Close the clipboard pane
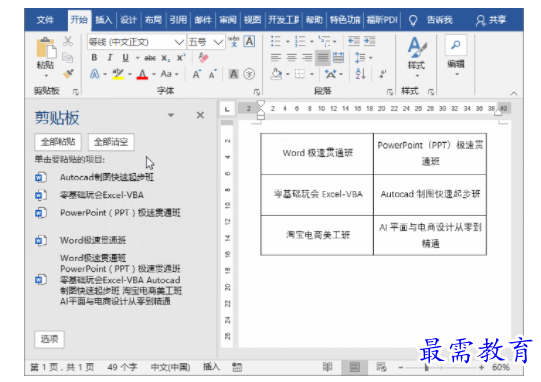This screenshot has height=382, width=541. [200, 115]
